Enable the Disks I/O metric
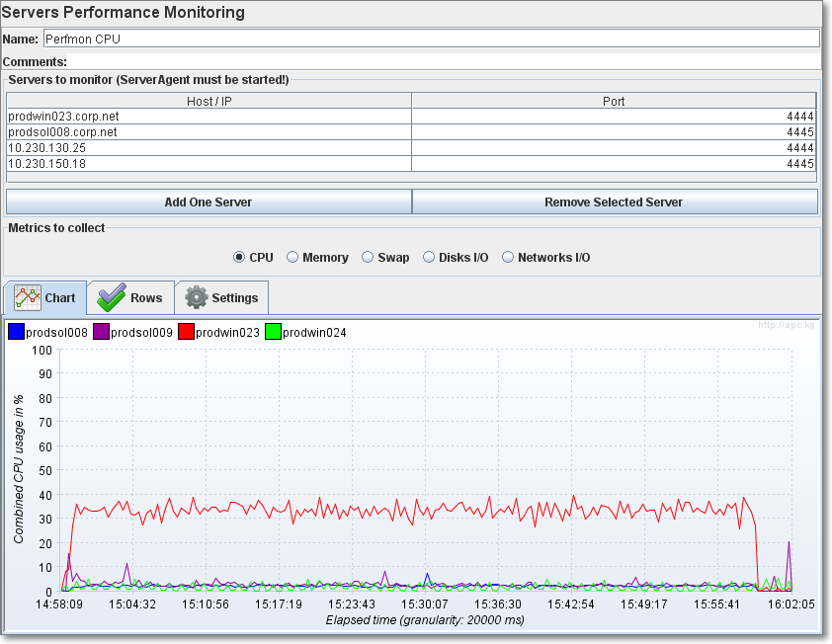Viewport: 832px width, 644px height. click(x=428, y=257)
